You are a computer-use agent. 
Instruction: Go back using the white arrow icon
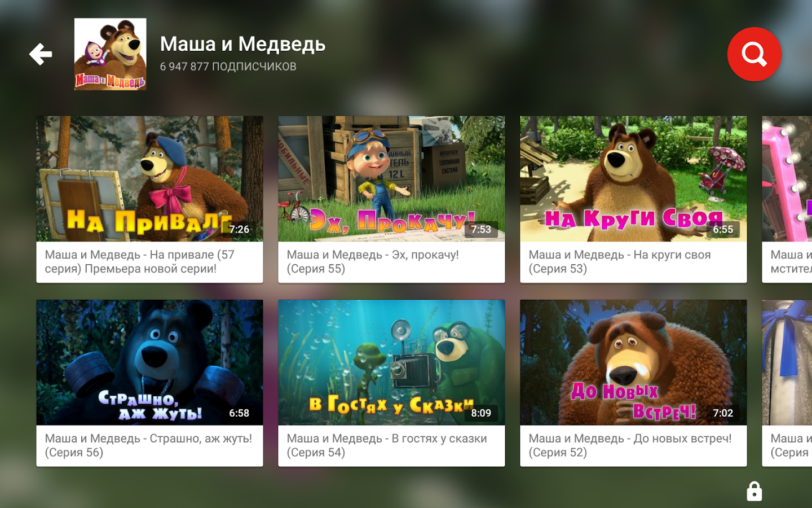(41, 54)
